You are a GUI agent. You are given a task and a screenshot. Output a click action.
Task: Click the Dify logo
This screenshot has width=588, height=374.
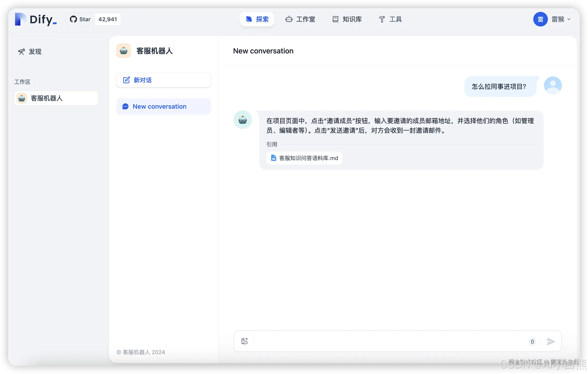click(36, 19)
